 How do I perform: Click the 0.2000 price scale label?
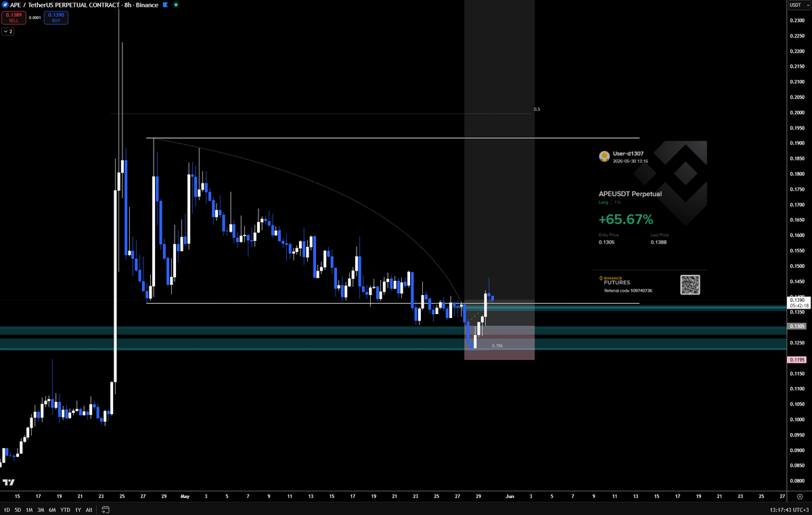(x=798, y=112)
